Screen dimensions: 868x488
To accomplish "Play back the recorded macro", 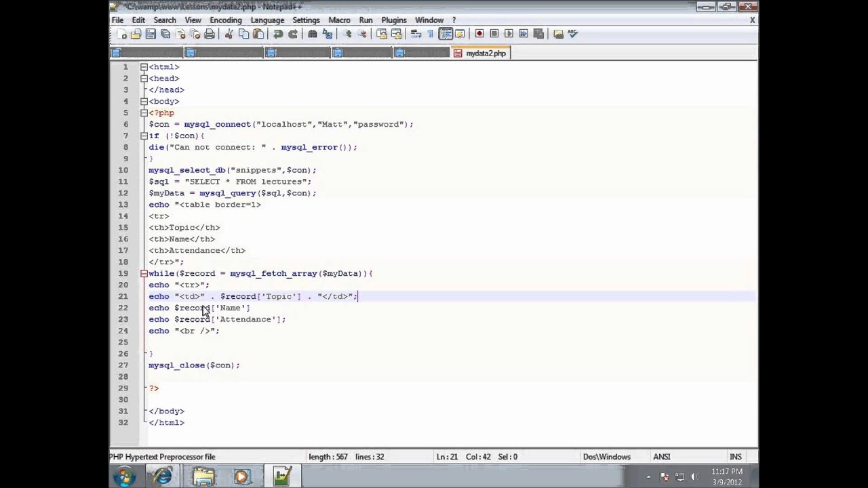I will [x=509, y=34].
